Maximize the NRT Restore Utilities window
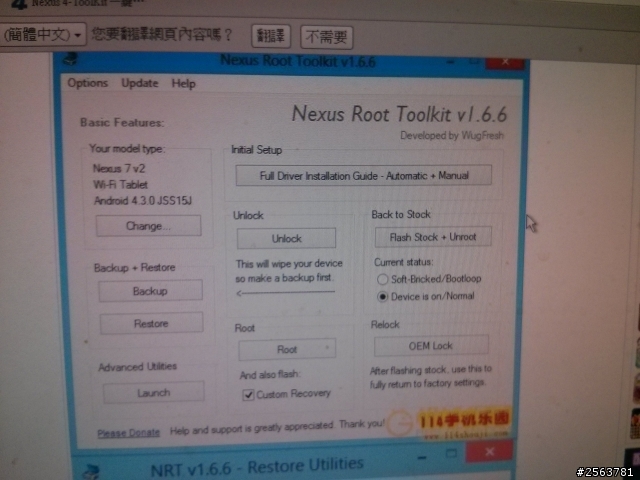This screenshot has width=640, height=480. point(451,453)
